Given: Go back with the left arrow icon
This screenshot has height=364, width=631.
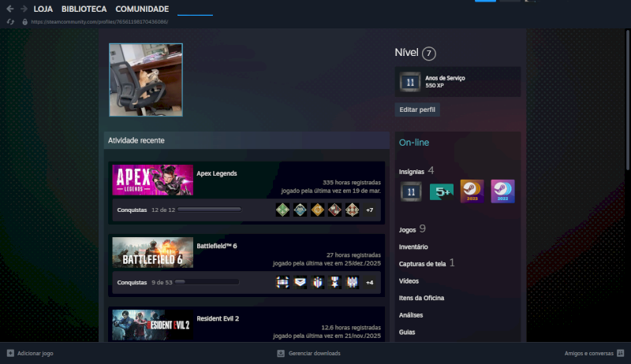Looking at the screenshot, I should coord(10,9).
